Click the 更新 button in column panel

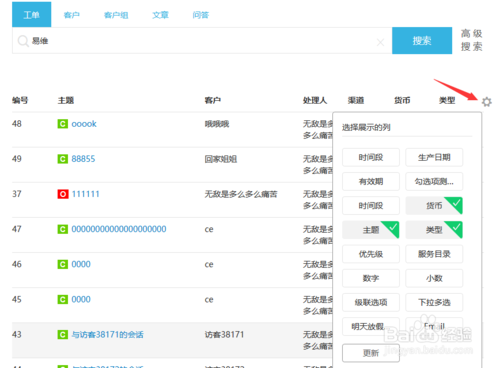coord(371,353)
